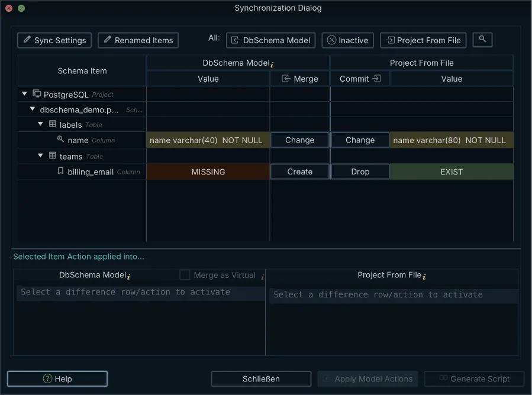
Task: Collapse the PostgreSQL project node
Action: coord(24,94)
